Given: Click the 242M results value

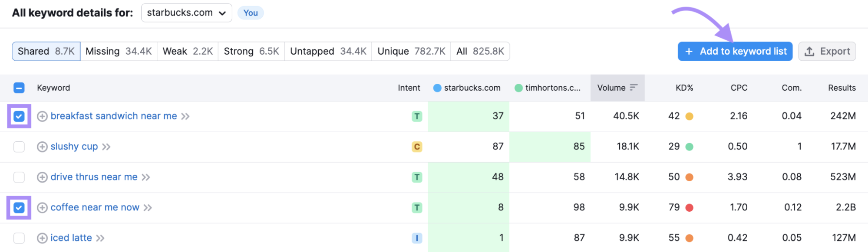Looking at the screenshot, I should 843,116.
